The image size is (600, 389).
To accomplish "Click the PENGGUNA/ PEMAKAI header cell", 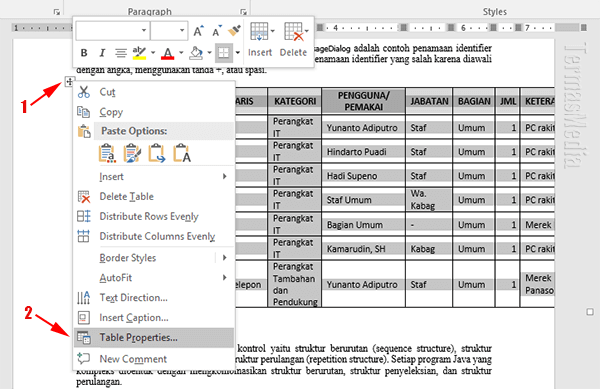I will click(364, 101).
